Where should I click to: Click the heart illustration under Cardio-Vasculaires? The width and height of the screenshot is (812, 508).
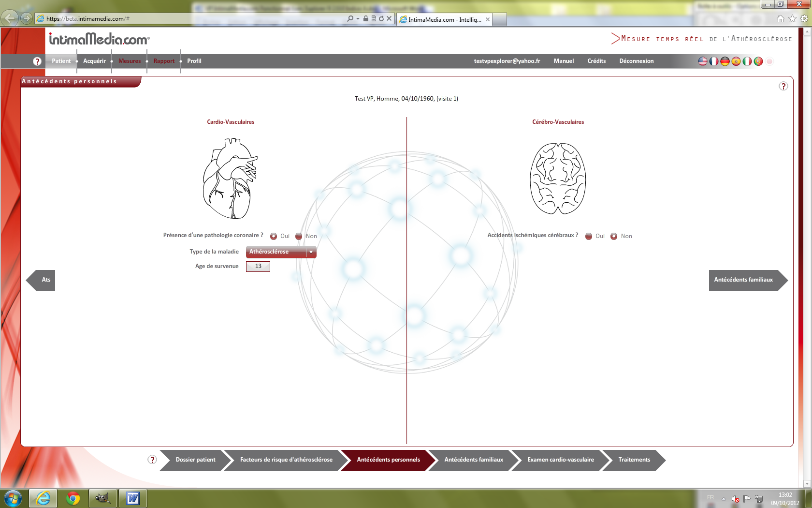tap(230, 179)
